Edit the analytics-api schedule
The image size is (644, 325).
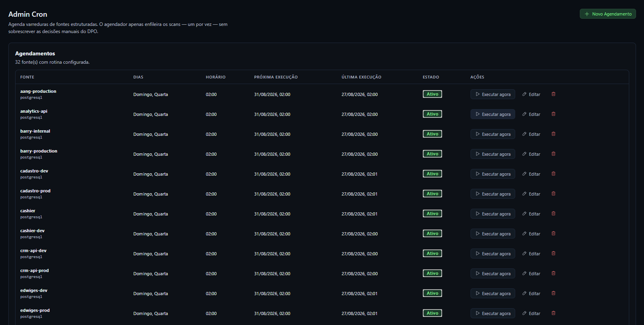tap(531, 114)
